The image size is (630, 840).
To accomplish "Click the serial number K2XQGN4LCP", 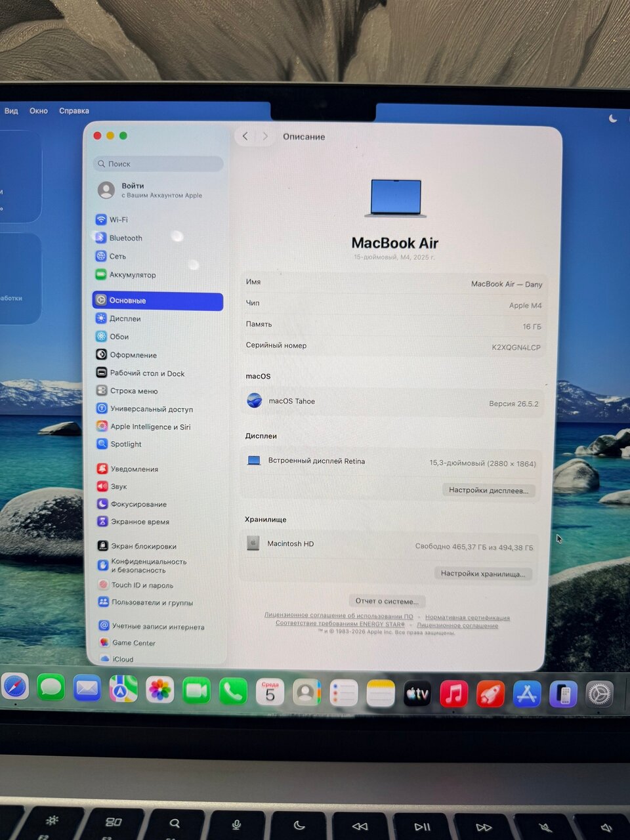I will click(516, 347).
